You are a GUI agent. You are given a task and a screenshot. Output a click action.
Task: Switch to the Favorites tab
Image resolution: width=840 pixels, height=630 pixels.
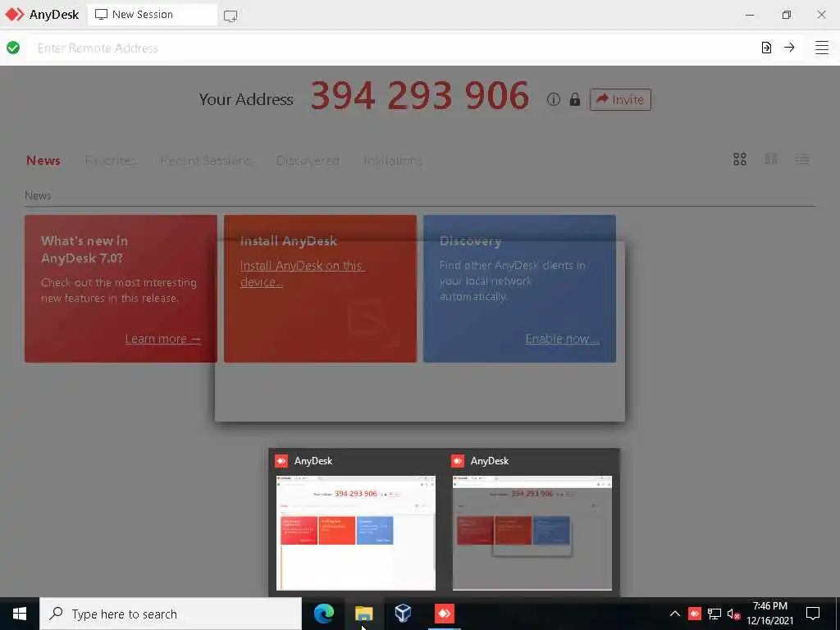tap(111, 160)
